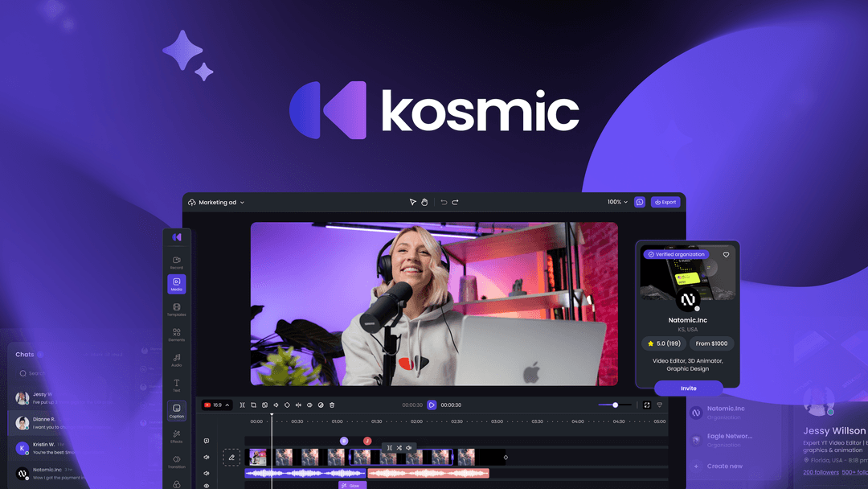Screen dimensions: 868x489
Task: Select the Audio panel icon
Action: (177, 356)
